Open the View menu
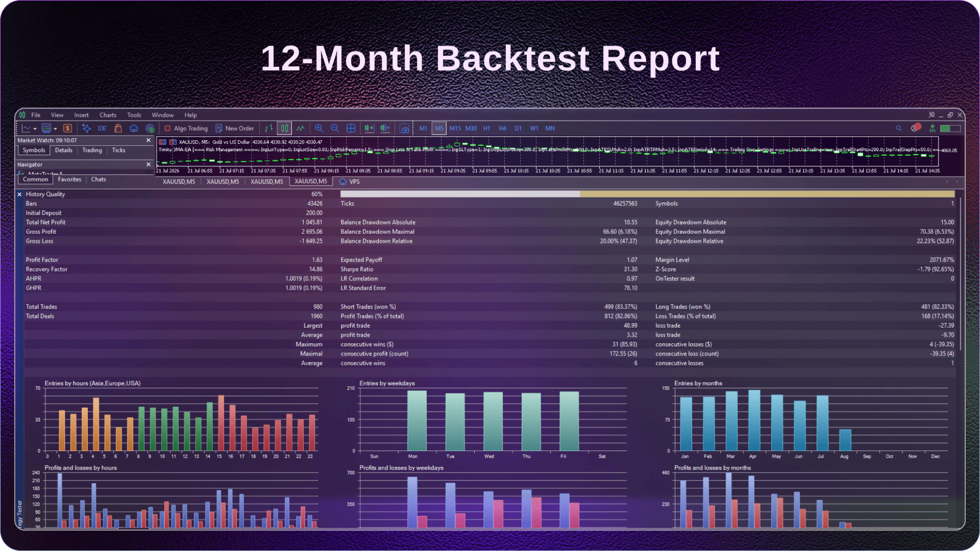Viewport: 980px width, 551px height. pos(57,115)
